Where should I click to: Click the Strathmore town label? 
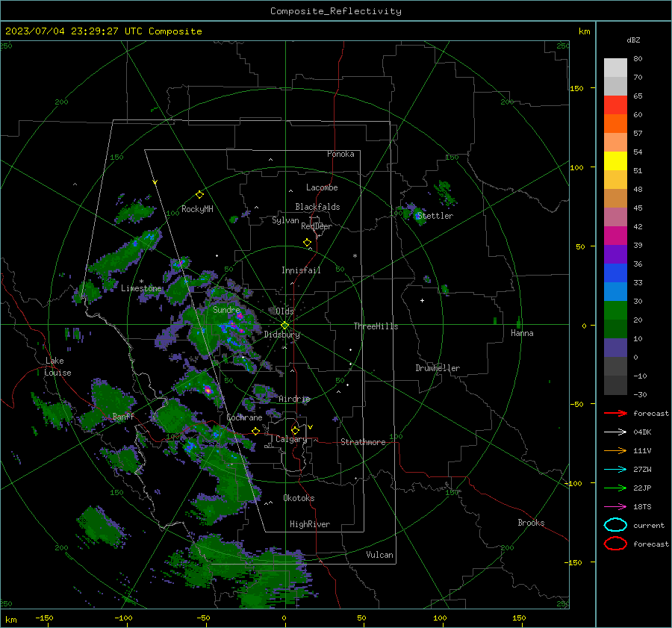(x=363, y=442)
